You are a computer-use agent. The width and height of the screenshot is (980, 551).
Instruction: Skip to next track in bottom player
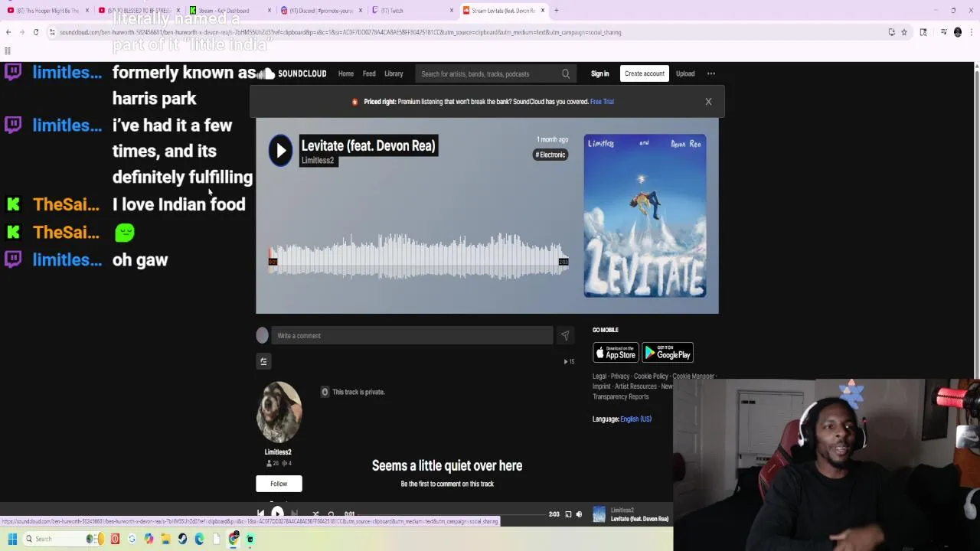(295, 514)
